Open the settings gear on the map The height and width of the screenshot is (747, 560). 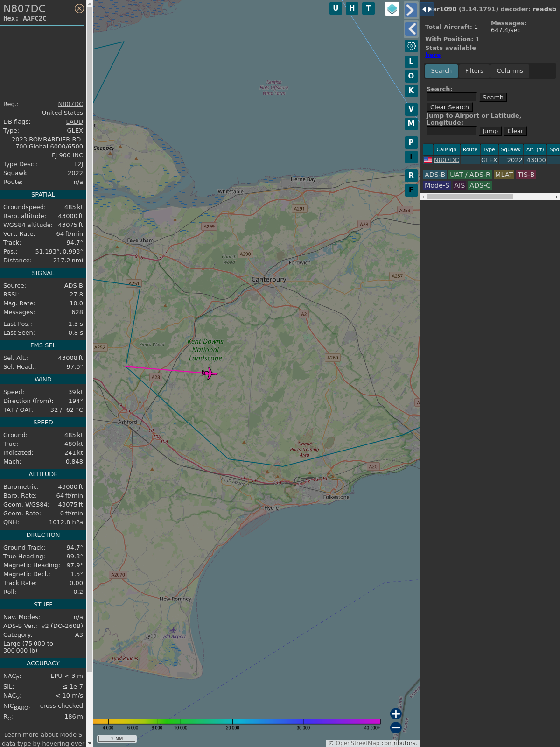click(411, 46)
